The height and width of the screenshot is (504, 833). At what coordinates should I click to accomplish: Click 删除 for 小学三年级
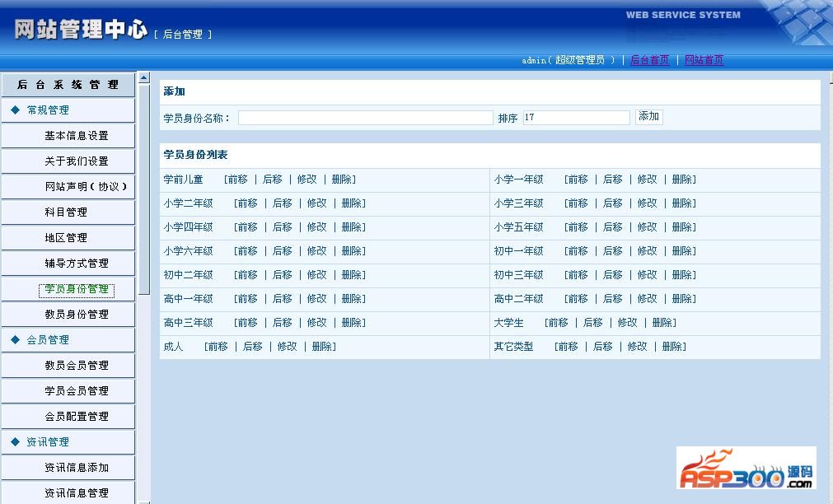coord(682,203)
